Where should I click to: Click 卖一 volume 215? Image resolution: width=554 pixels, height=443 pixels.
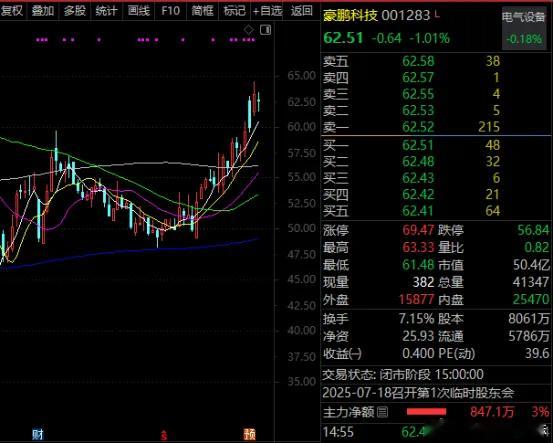pos(489,126)
